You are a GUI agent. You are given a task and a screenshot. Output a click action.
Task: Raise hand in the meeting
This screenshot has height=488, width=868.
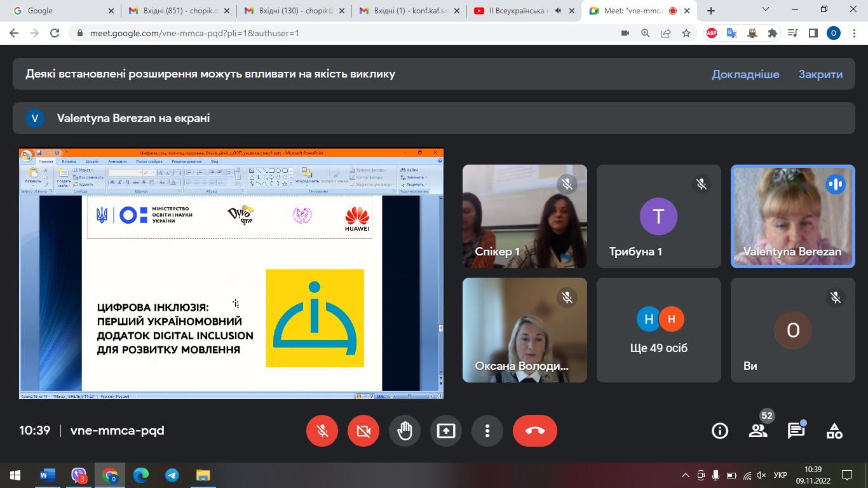pyautogui.click(x=405, y=431)
